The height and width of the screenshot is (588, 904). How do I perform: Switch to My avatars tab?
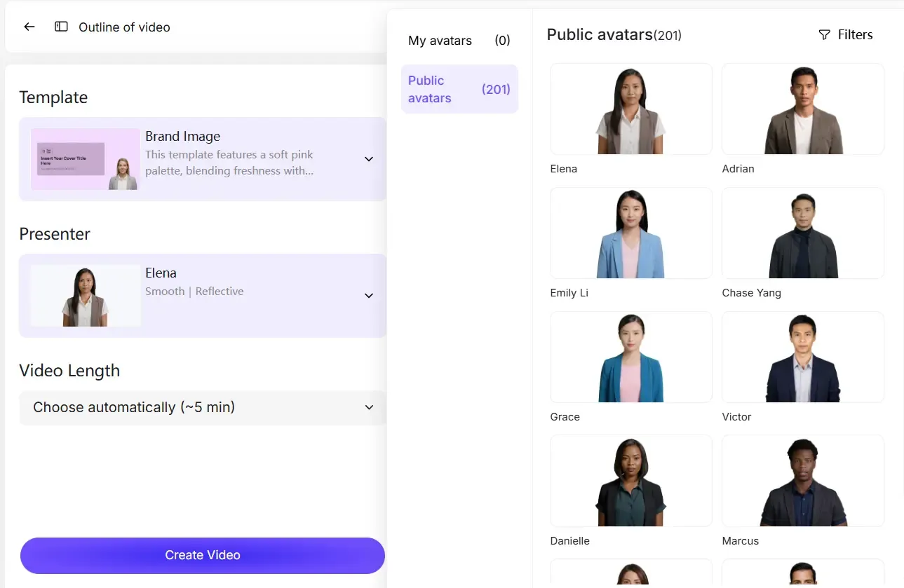click(x=459, y=41)
